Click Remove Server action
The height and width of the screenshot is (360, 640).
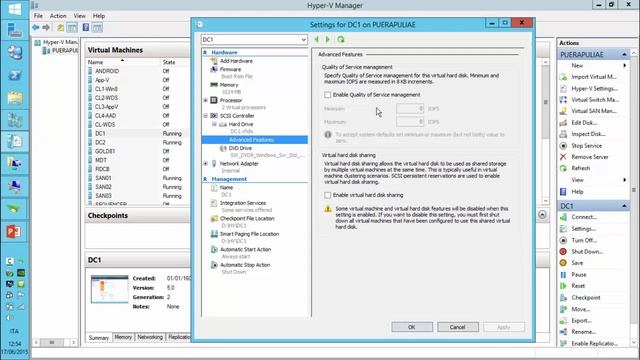click(x=589, y=157)
